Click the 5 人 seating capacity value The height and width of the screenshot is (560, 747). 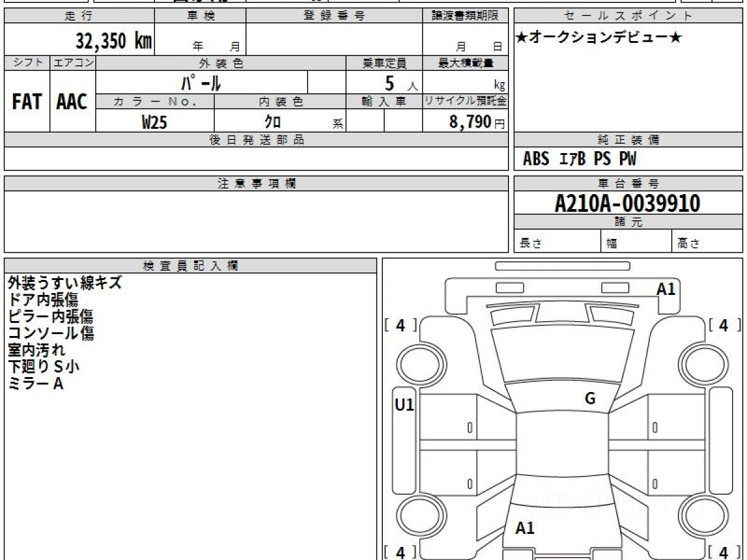(401, 83)
